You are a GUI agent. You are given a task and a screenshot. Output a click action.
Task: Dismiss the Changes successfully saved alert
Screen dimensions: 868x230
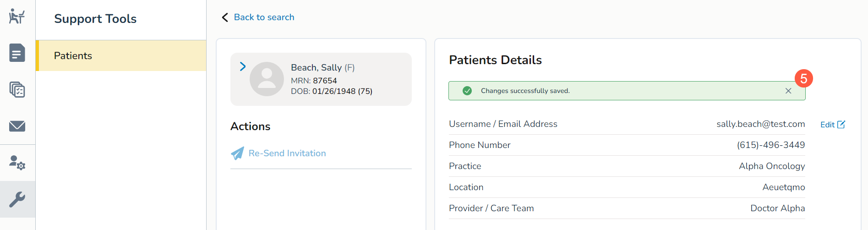[788, 91]
